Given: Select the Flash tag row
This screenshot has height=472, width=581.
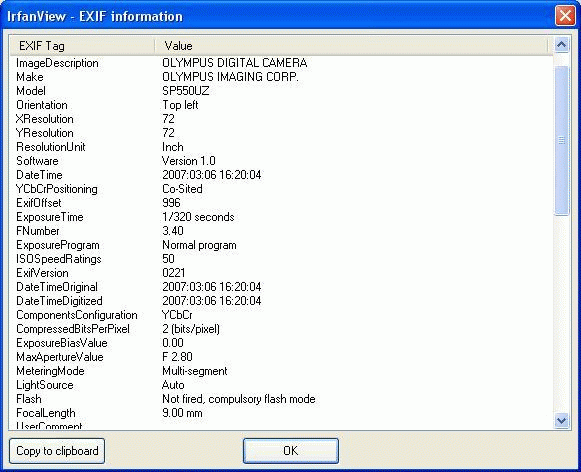Looking at the screenshot, I should coord(281,399).
